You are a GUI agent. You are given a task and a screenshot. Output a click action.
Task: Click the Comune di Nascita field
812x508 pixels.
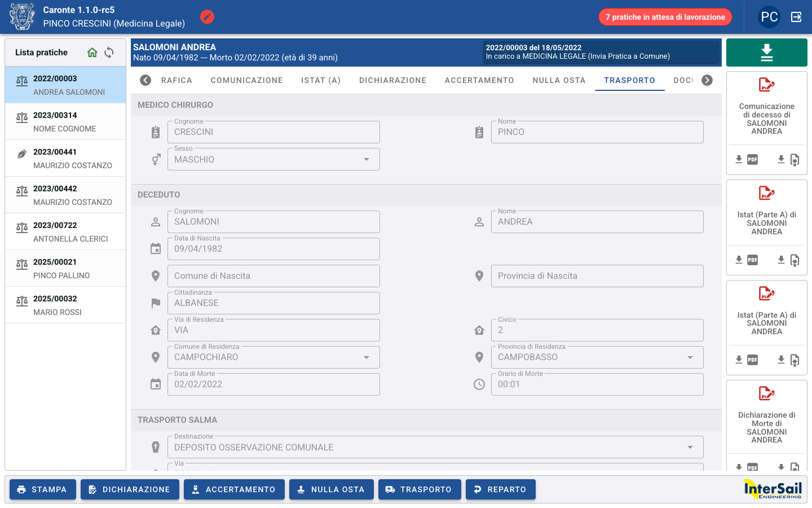[x=273, y=276]
